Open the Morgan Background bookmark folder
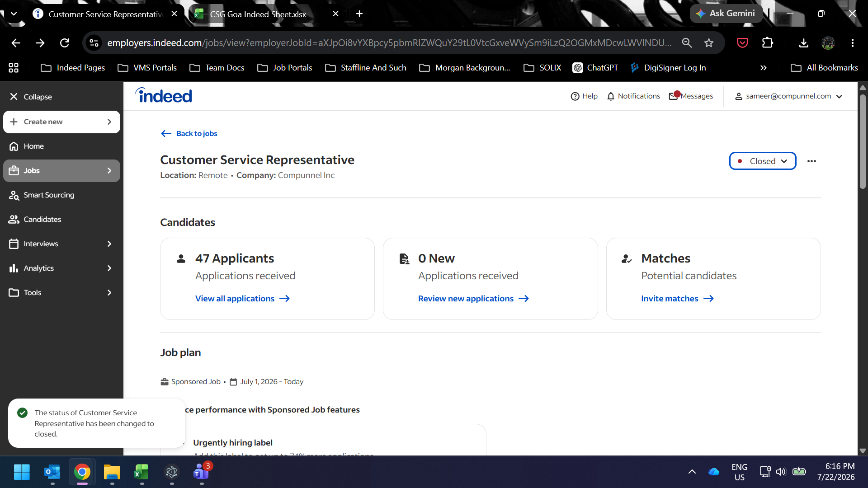Image resolution: width=868 pixels, height=488 pixels. [465, 68]
